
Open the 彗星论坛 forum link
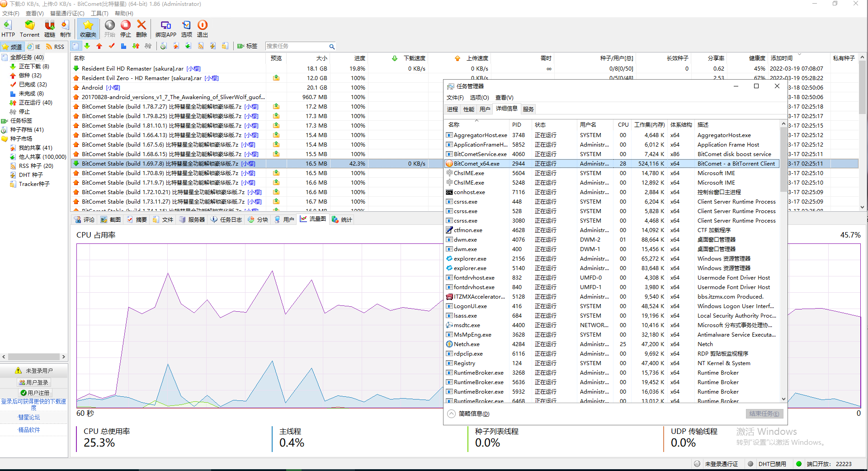click(x=29, y=417)
